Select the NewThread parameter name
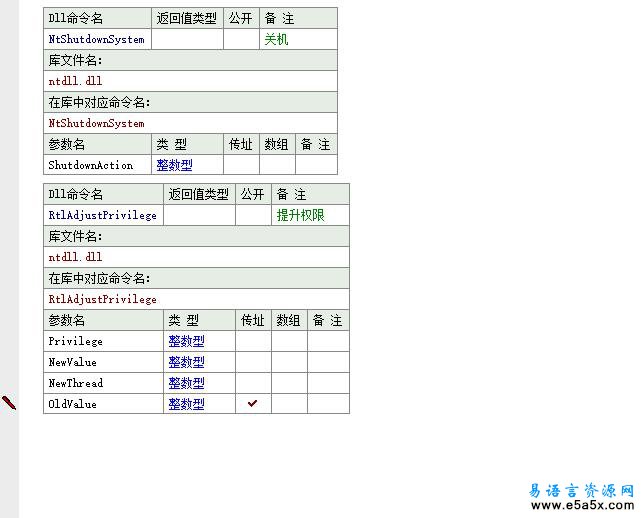The image size is (643, 518). click(x=76, y=383)
